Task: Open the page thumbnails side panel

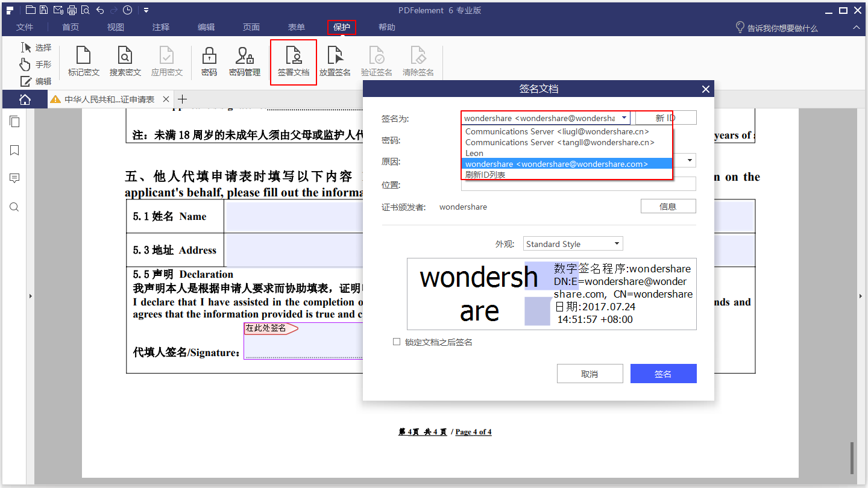Action: coord(14,122)
